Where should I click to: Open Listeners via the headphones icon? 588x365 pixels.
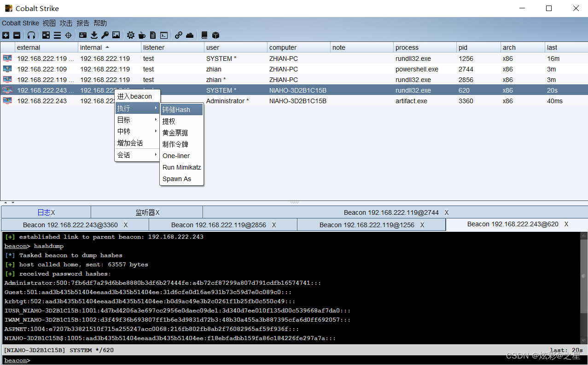(31, 35)
